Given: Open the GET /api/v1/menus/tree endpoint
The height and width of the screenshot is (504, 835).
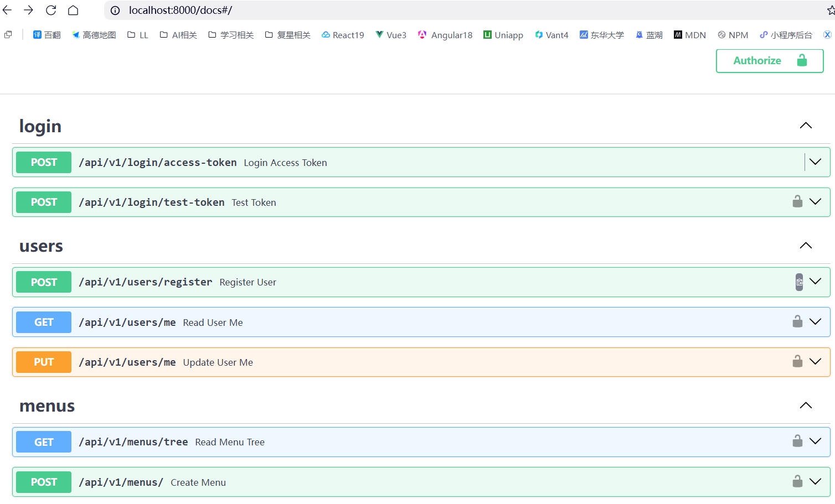Looking at the screenshot, I should tap(133, 442).
